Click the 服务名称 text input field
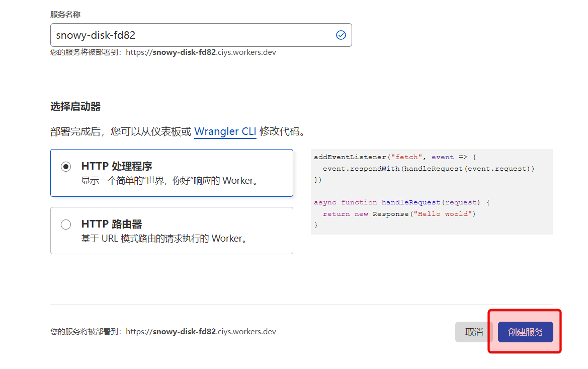The width and height of the screenshot is (588, 369). [191, 35]
